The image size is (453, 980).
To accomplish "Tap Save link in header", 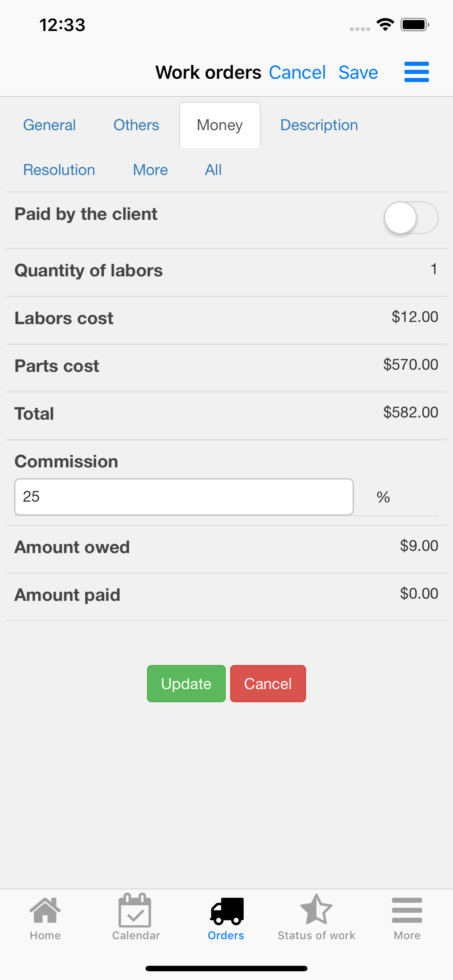I will 358,72.
